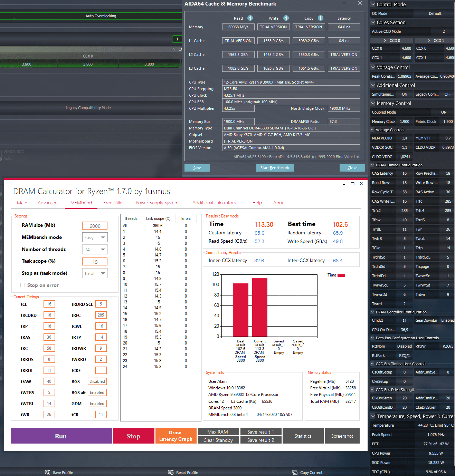The height and width of the screenshot is (476, 455).
Task: Collapse the Voltage Control section
Action: (373, 67)
